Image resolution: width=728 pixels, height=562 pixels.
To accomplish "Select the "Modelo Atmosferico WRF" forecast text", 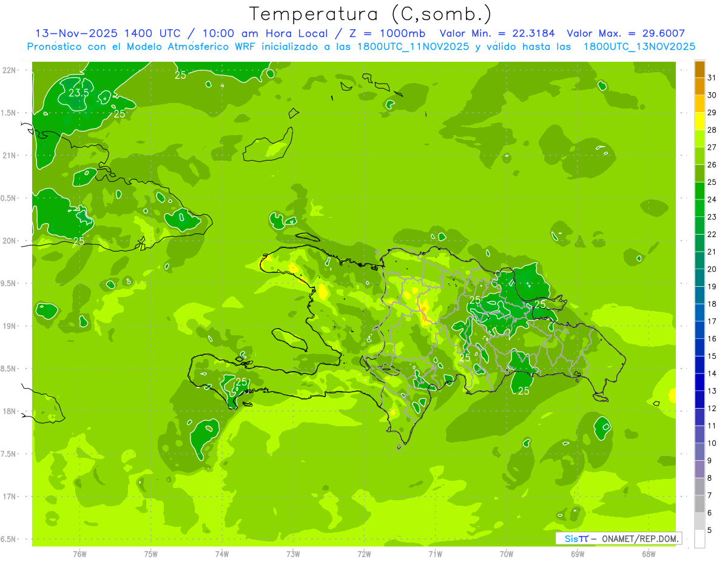I will click(x=198, y=47).
